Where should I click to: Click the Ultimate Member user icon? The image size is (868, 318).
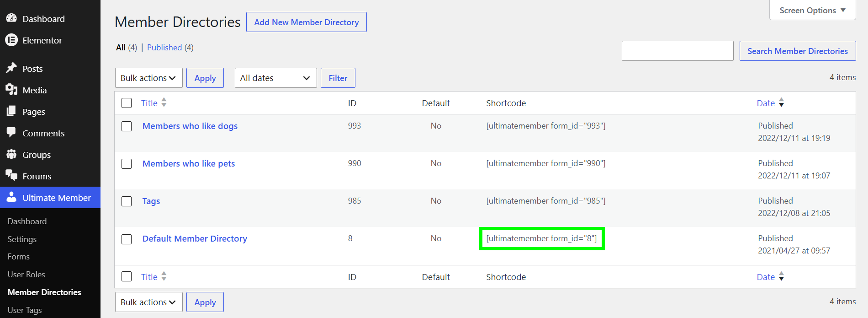tap(11, 197)
